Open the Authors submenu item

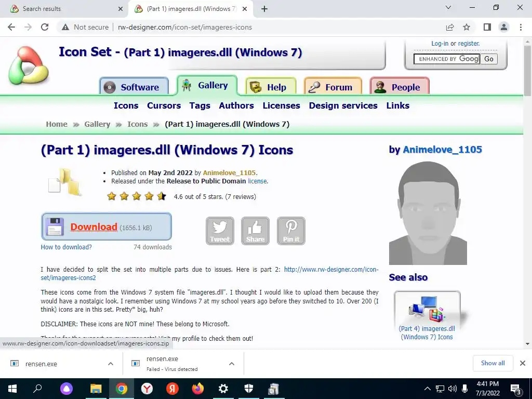click(236, 105)
